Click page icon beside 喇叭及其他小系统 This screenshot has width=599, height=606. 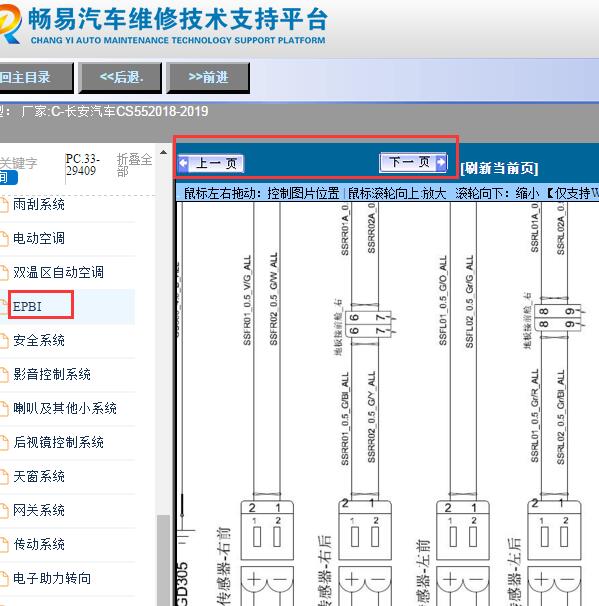(x=4, y=409)
